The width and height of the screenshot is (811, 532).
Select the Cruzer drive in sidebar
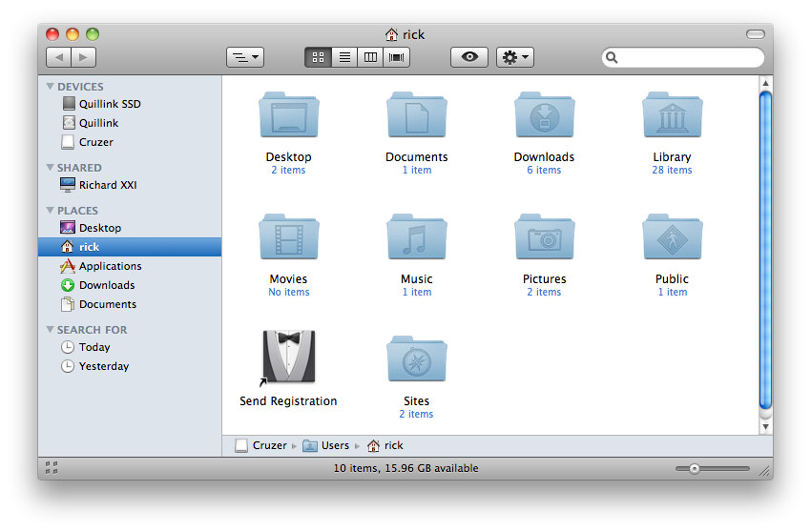click(130, 142)
